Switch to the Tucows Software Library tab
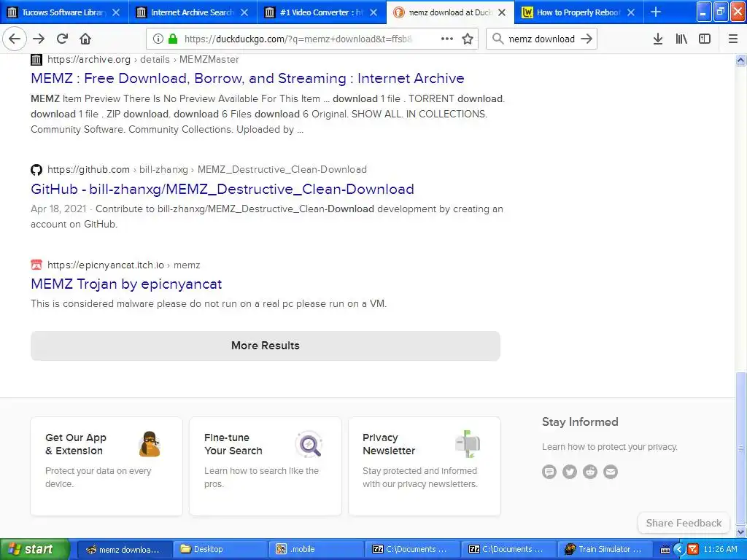 pyautogui.click(x=64, y=12)
